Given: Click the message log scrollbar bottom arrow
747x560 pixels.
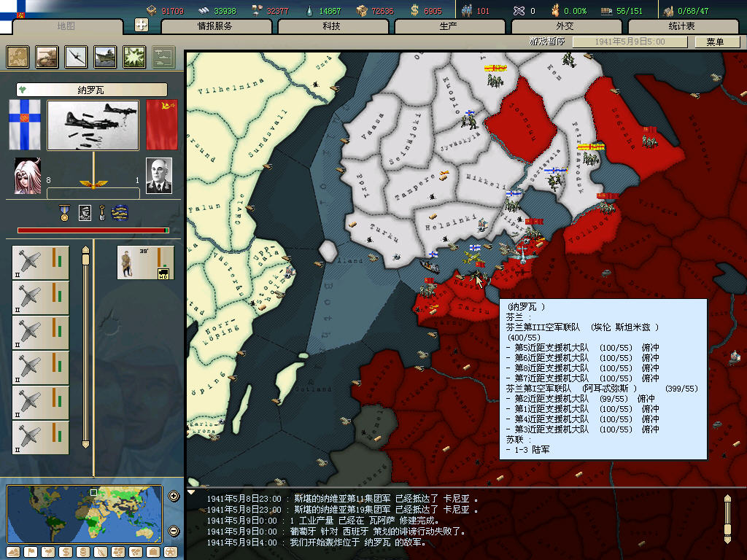Looking at the screenshot, I should tap(727, 540).
